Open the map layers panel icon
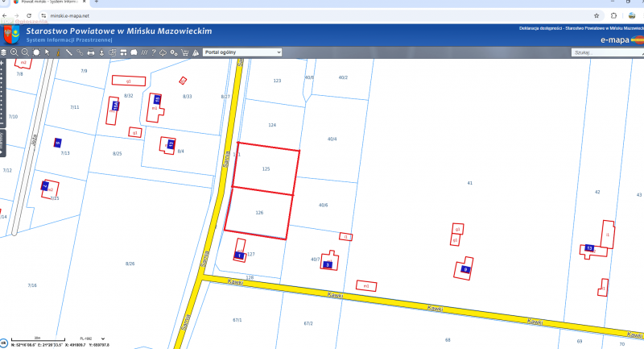644x349 pixels. coord(3,52)
